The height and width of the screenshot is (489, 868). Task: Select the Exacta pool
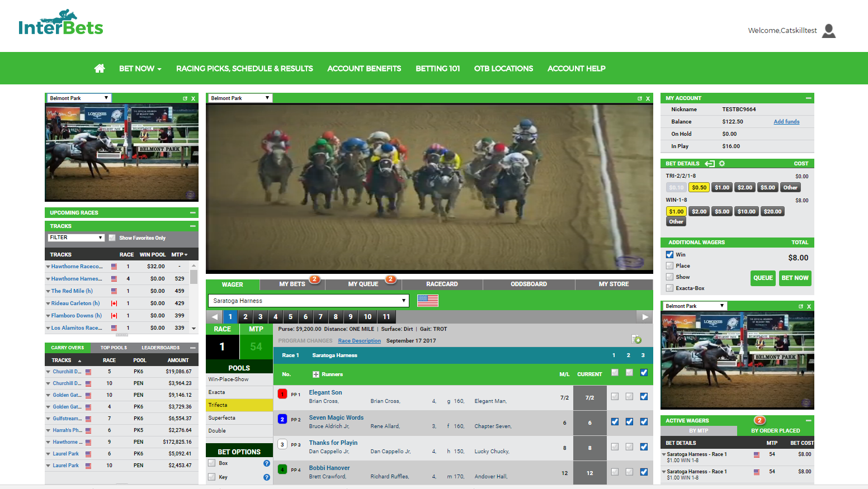pos(239,392)
